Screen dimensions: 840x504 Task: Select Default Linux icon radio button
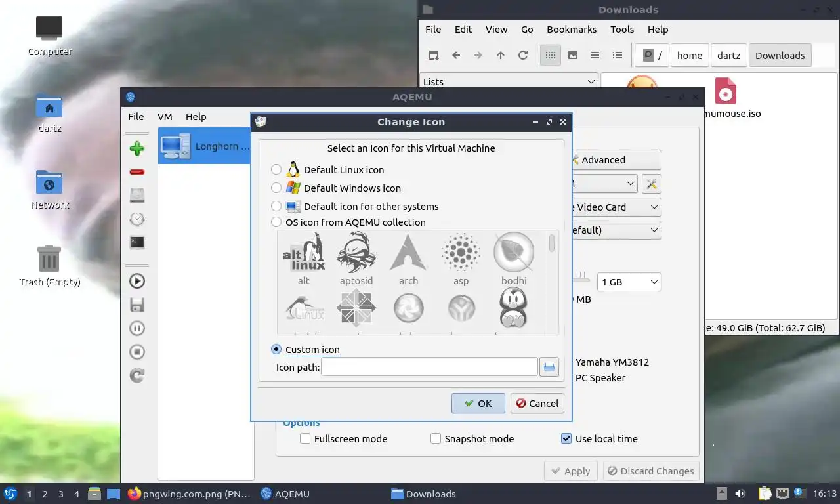276,169
